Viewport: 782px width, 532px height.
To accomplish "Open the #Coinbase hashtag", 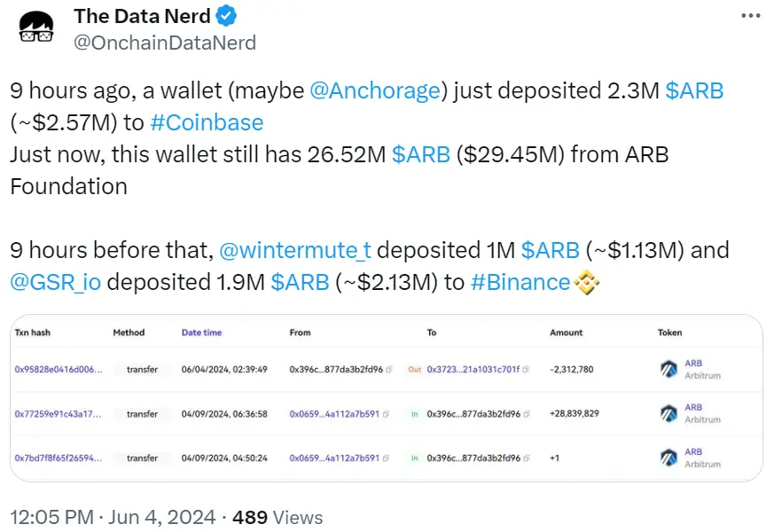I will (207, 122).
